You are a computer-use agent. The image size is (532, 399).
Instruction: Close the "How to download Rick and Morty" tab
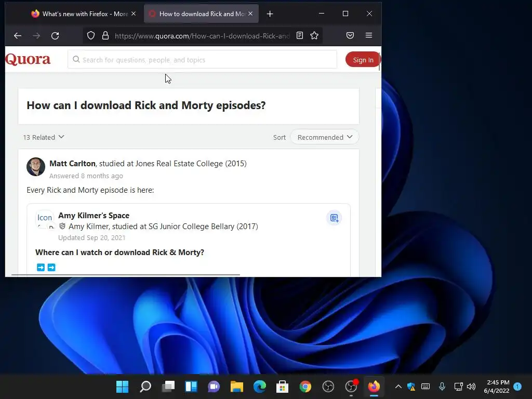(x=250, y=14)
